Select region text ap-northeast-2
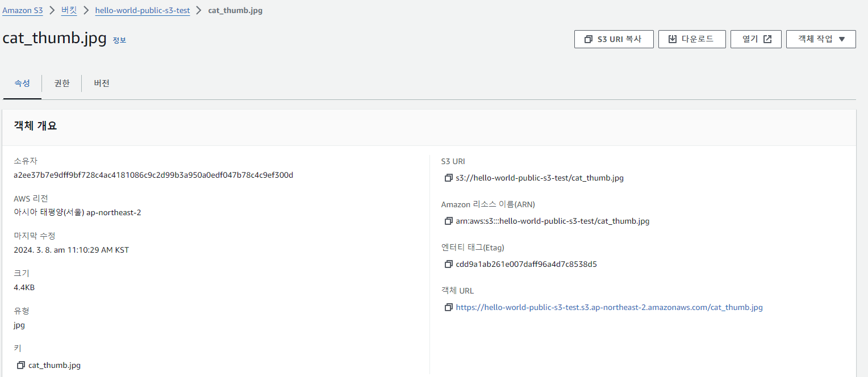Image resolution: width=868 pixels, height=377 pixels. coord(114,212)
